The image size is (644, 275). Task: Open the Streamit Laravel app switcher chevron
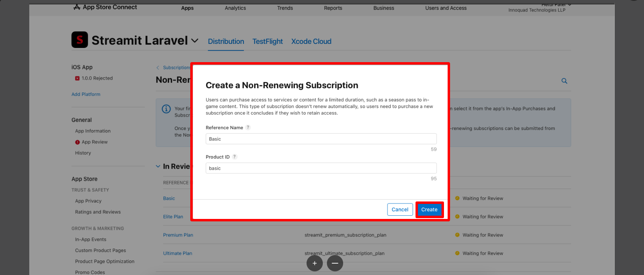195,41
